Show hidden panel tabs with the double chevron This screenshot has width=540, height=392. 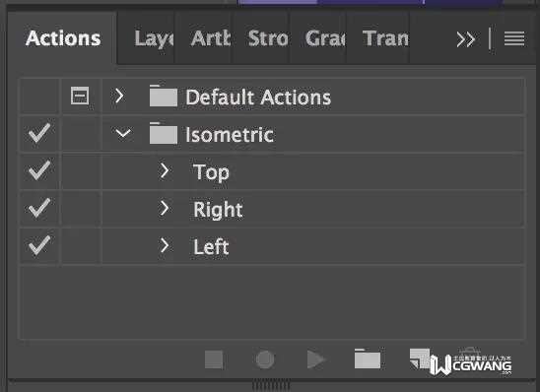click(x=466, y=39)
